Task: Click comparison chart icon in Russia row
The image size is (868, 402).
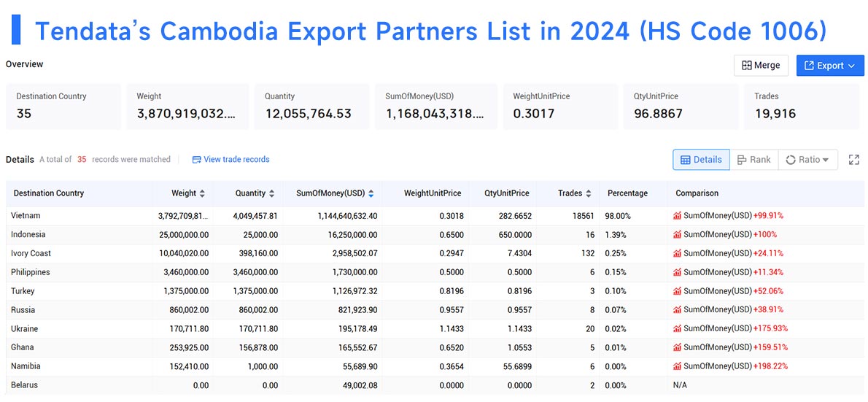Action: [x=677, y=310]
